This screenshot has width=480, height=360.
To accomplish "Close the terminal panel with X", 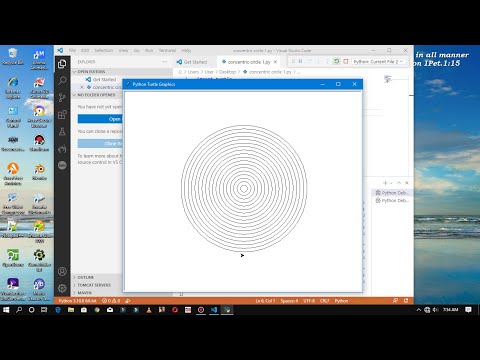I will click(407, 183).
